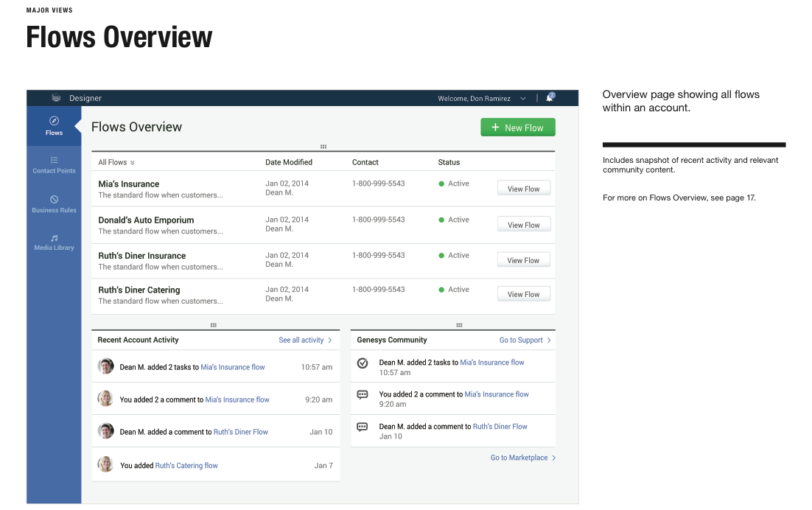
Task: Select the Flows compass icon in sidebar
Action: pyautogui.click(x=54, y=121)
